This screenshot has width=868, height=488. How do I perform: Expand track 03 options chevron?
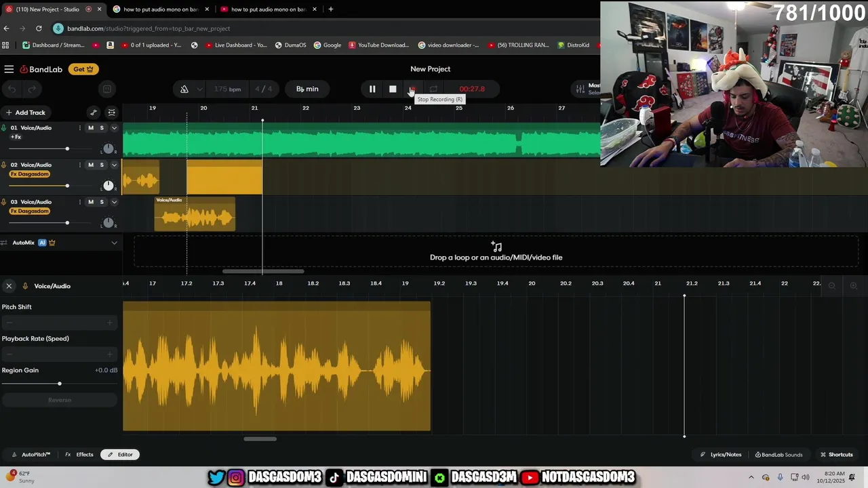point(114,202)
